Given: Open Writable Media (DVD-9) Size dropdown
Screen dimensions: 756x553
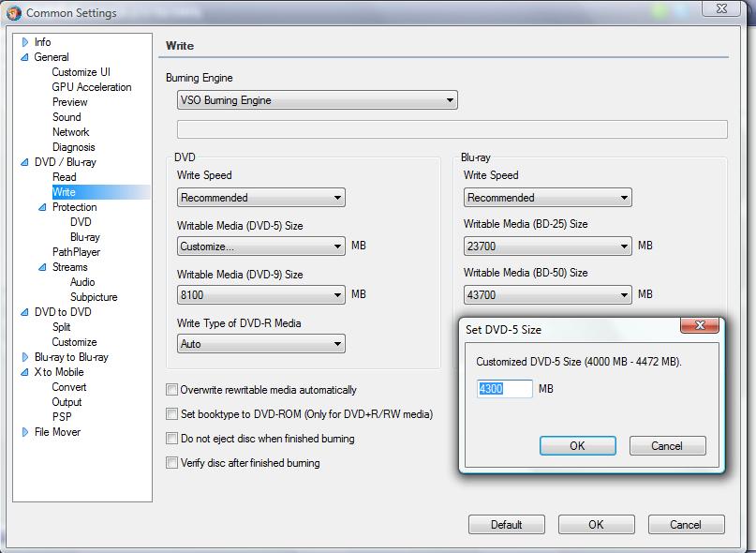Looking at the screenshot, I should click(260, 295).
